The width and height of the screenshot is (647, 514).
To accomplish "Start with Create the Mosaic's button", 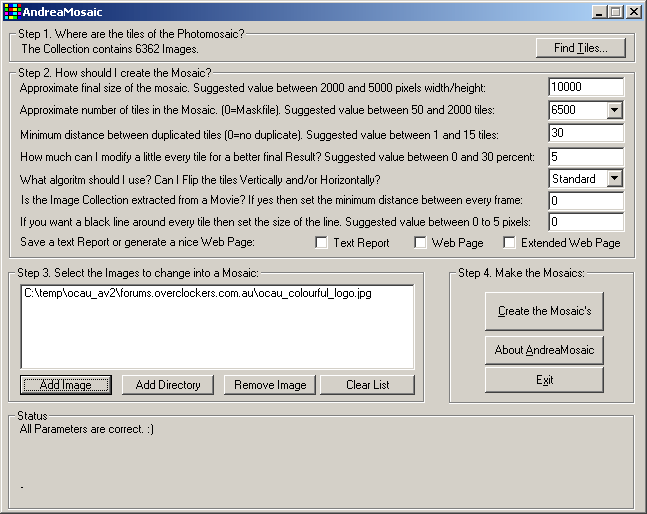I will [x=544, y=311].
